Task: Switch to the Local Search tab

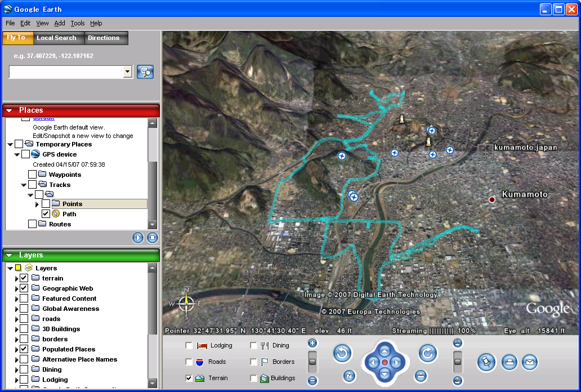Action: pyautogui.click(x=56, y=38)
